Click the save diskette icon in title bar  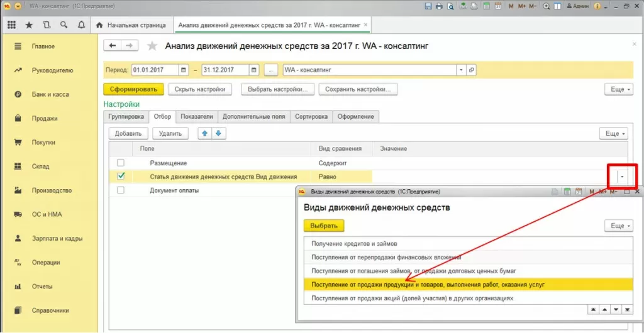tap(428, 6)
